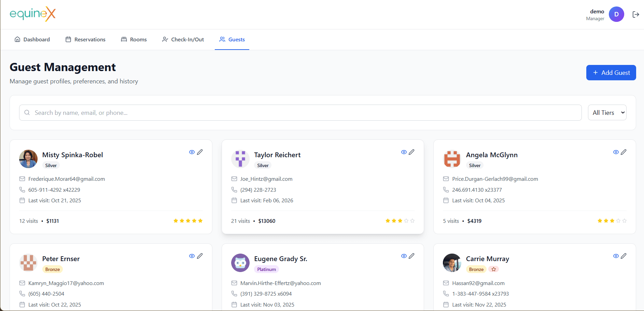The image size is (644, 311).
Task: View Peter Ernser's profile eye icon
Action: [x=192, y=256]
